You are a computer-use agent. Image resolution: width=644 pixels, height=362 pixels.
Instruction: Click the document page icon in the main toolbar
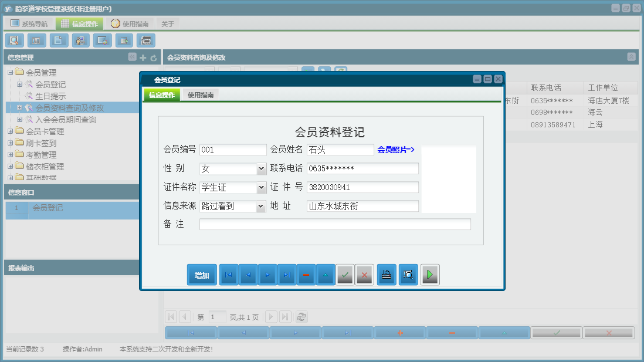(59, 40)
